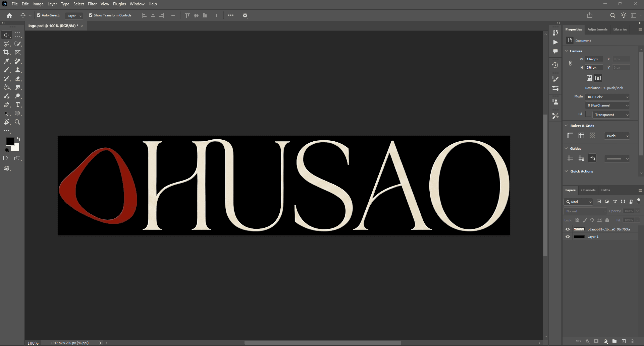Pick the Brush tool

tap(6, 70)
